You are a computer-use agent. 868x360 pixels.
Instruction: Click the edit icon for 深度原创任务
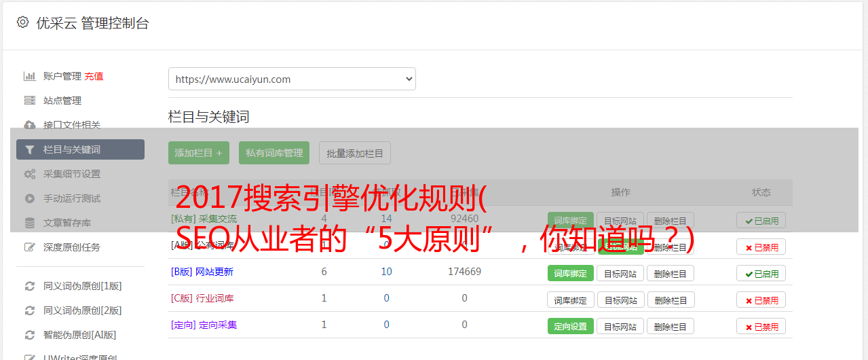tap(30, 247)
